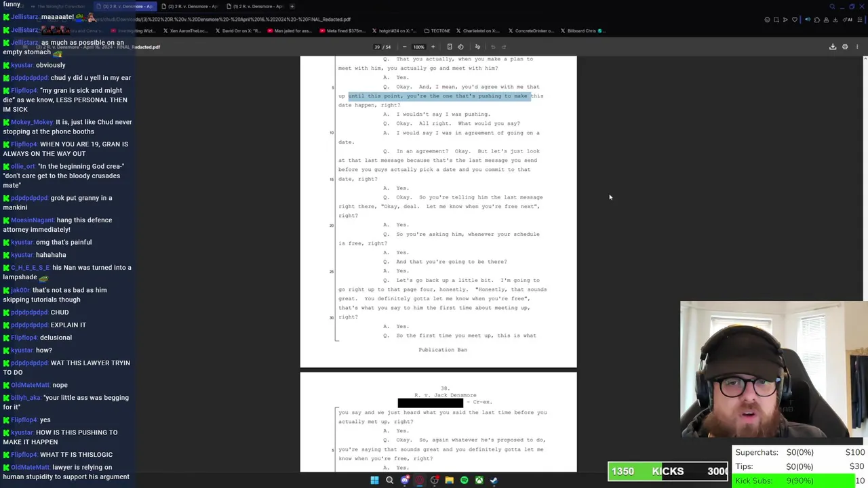
Task: Download the PDF file
Action: point(833,47)
